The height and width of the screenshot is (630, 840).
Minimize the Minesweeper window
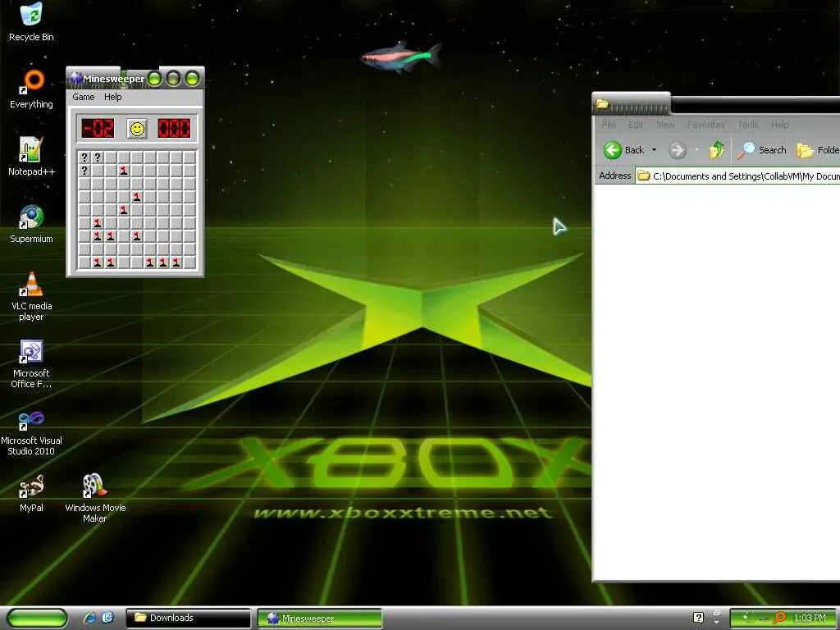click(154, 79)
